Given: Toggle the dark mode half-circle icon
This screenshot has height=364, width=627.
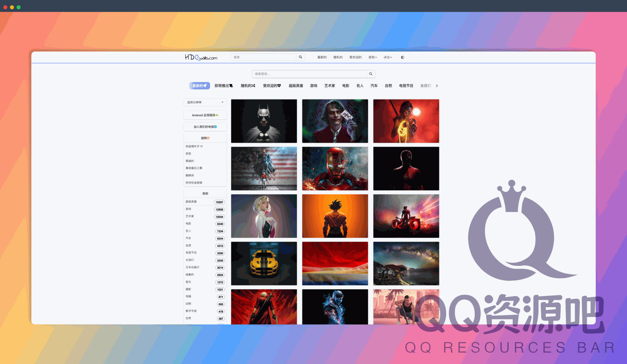Looking at the screenshot, I should [402, 57].
